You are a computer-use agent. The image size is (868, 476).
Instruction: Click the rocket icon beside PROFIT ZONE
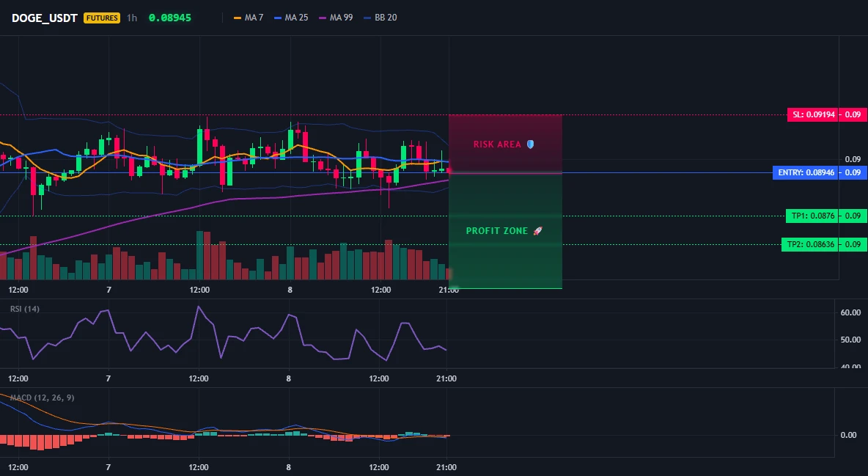coord(537,230)
